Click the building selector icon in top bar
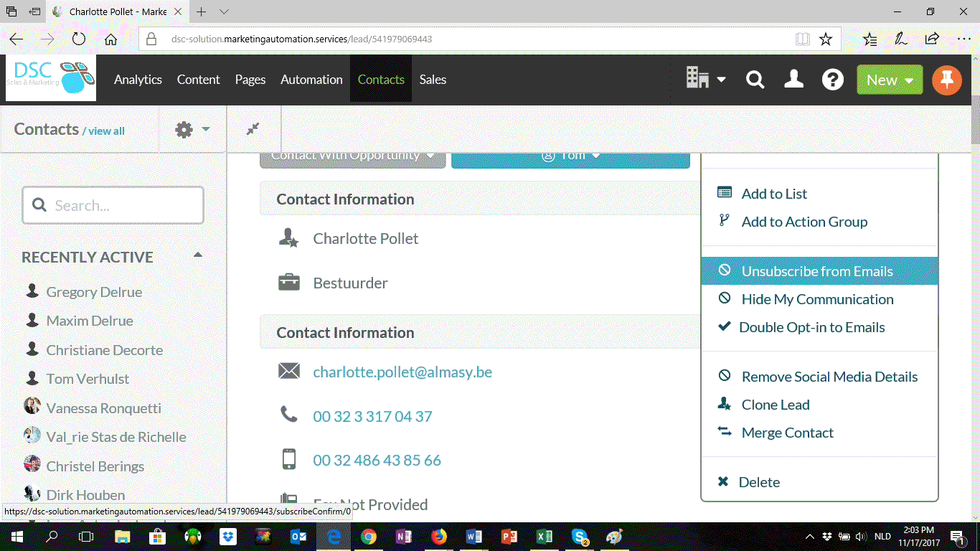Screen dimensions: 980x551 (x=697, y=80)
